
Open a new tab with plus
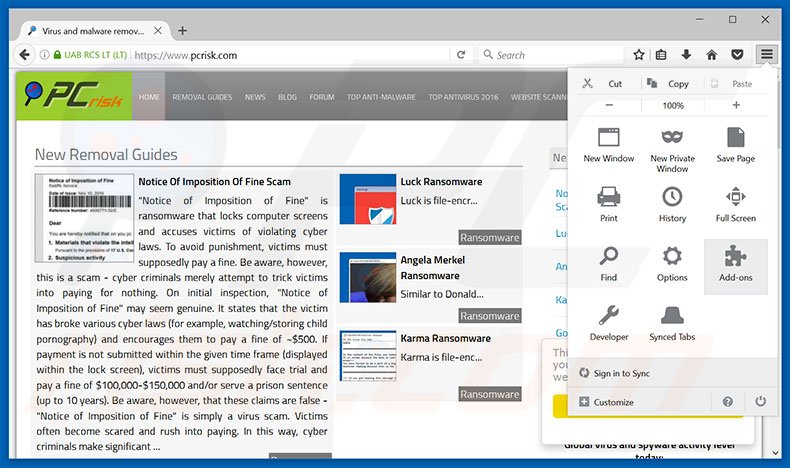tap(182, 31)
